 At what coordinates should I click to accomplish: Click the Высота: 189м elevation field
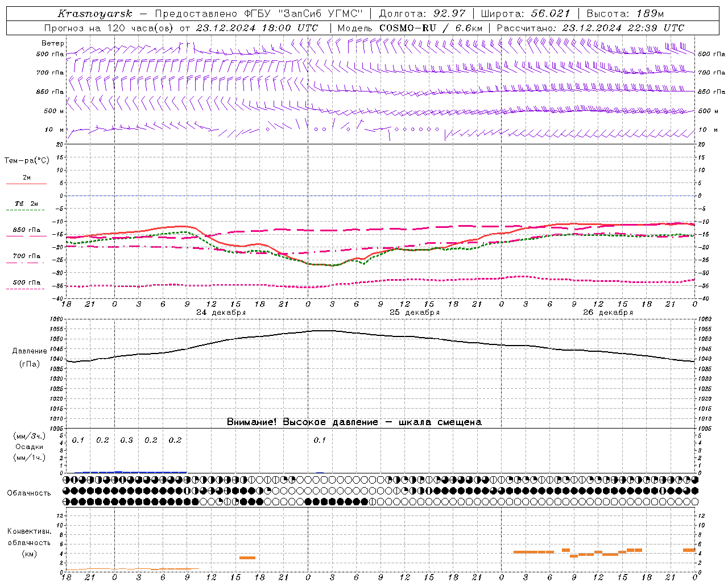point(625,14)
